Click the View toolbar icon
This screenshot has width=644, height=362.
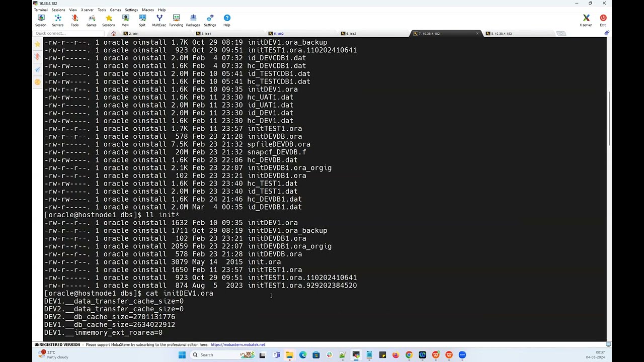[x=125, y=20]
